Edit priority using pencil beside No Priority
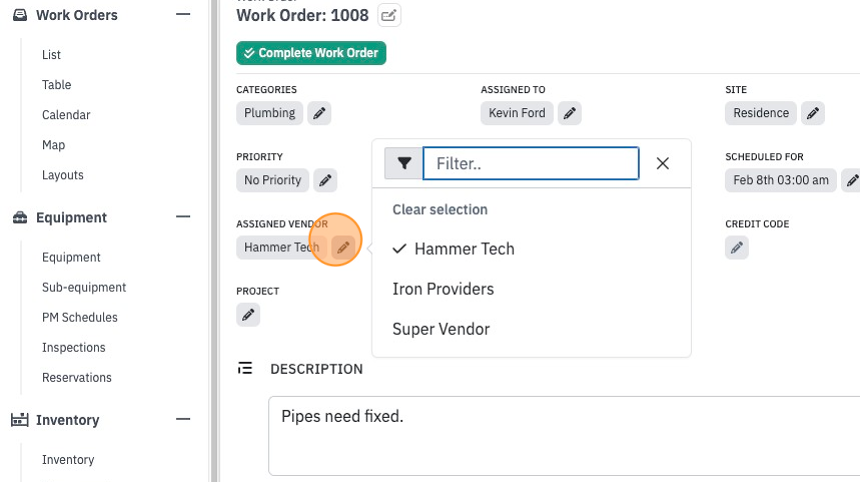 coord(325,180)
